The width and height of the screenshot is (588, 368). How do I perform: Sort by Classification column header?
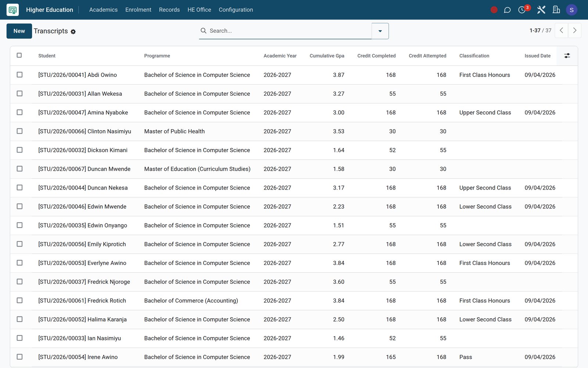[x=474, y=56]
